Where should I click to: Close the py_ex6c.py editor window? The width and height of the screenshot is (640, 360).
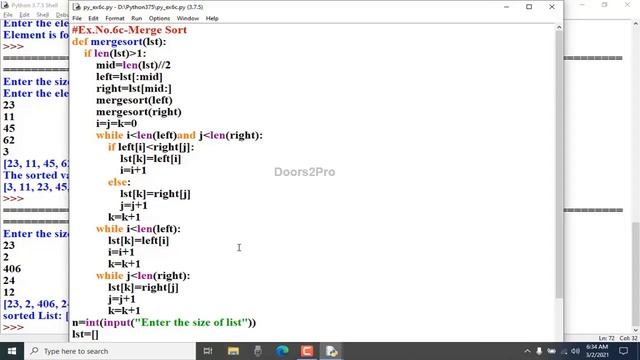click(x=552, y=7)
